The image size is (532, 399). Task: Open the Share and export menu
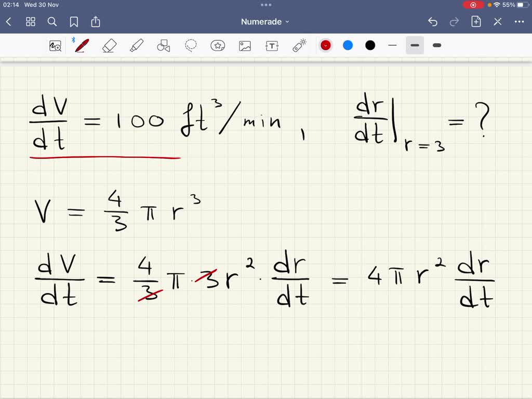[x=96, y=22]
